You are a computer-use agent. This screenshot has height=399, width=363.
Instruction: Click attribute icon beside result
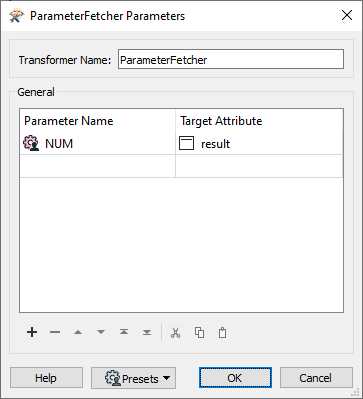pyautogui.click(x=186, y=144)
